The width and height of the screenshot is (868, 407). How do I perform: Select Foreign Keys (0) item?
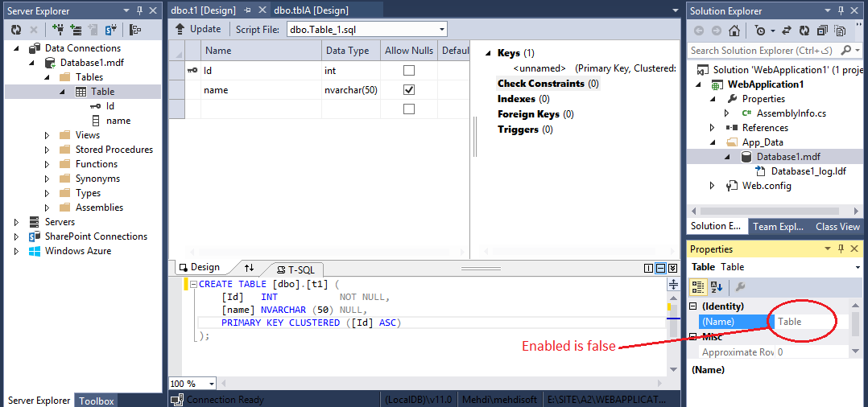point(535,114)
